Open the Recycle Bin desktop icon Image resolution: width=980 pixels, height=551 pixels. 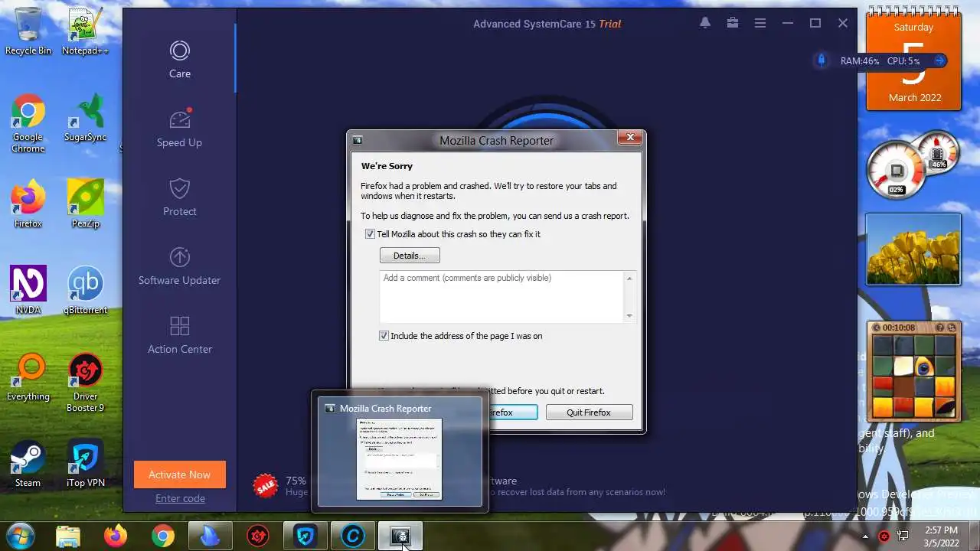28,31
